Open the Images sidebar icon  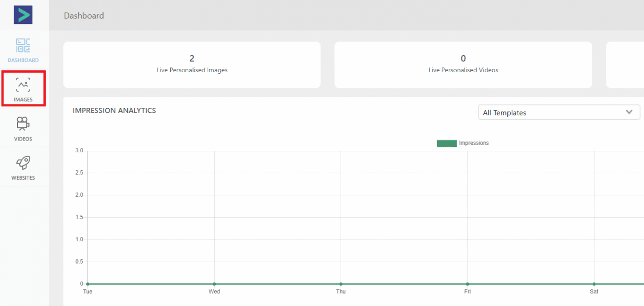[x=23, y=86]
